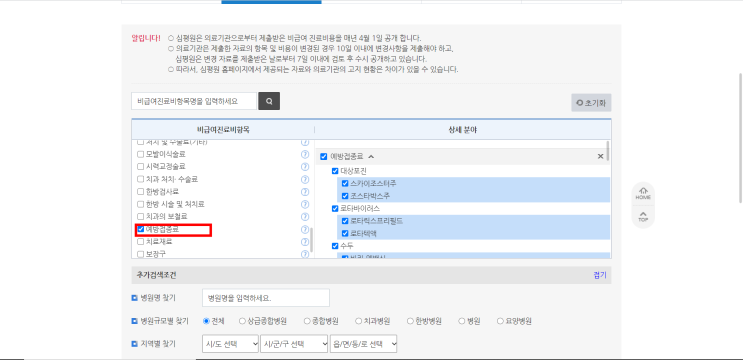This screenshot has width=743, height=360.
Task: Check the 시력교정술료 checkbox
Action: (x=140, y=167)
